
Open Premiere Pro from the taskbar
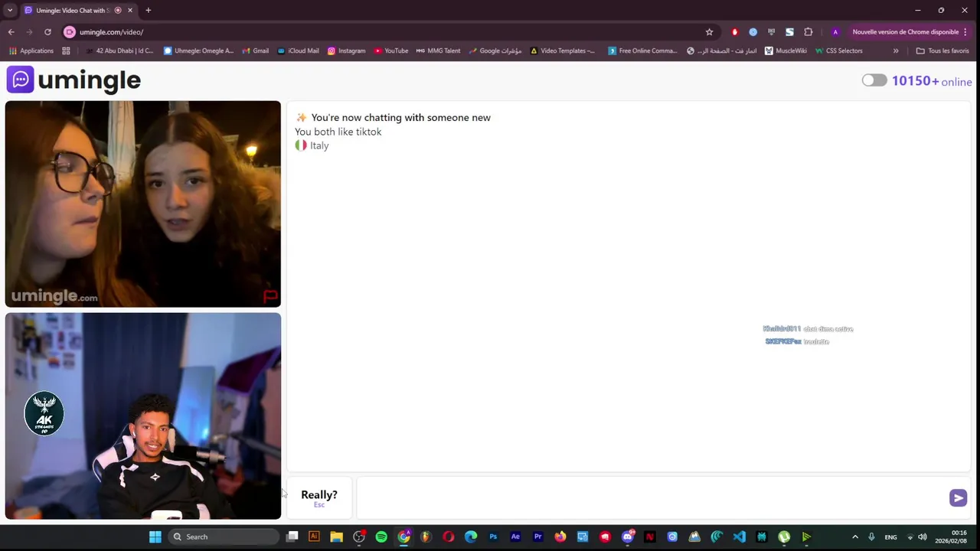pos(537,536)
